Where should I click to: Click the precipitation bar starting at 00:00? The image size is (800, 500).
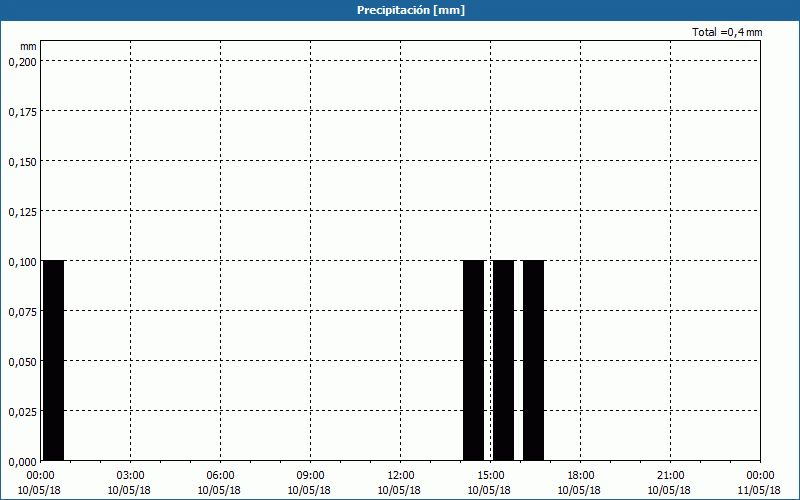(54, 361)
